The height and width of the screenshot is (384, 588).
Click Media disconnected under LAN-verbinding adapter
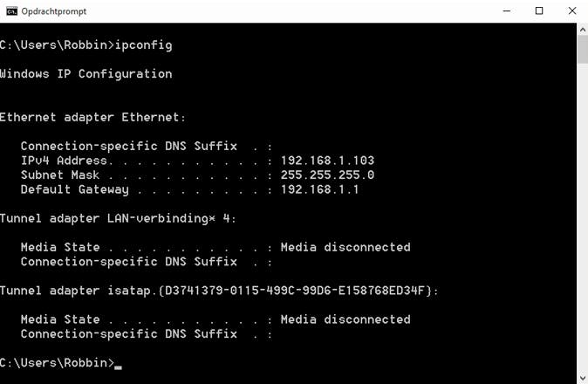[x=345, y=247]
